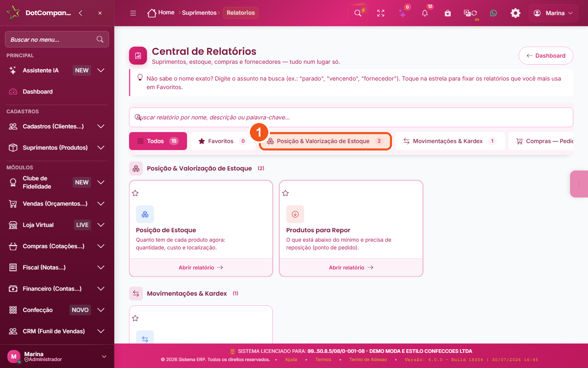Expand Cadastros (Clientes...) submenu

pos(101,126)
